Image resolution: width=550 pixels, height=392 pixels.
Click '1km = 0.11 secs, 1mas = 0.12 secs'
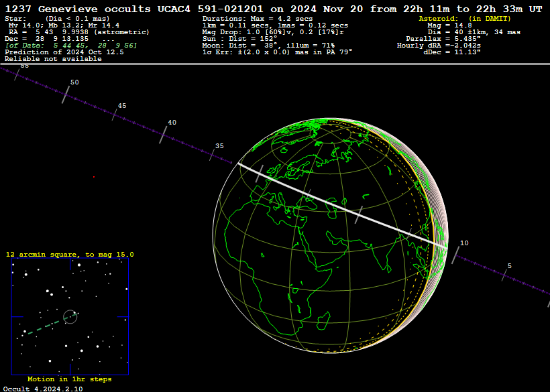pos(276,25)
